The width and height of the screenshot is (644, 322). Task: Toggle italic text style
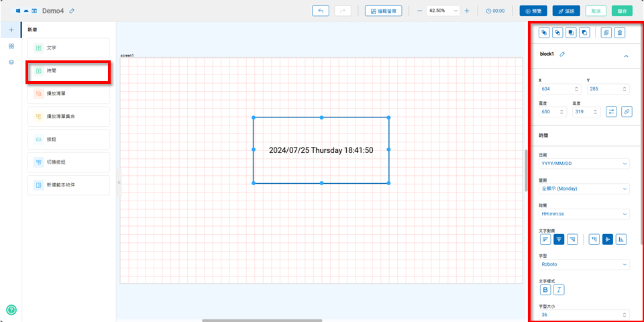(559, 289)
